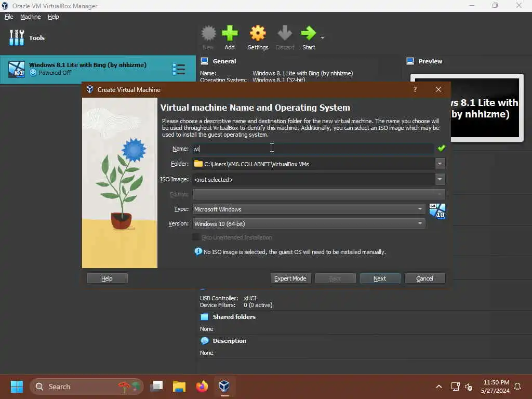532x399 pixels.
Task: Click the Description heading
Action: pos(229,341)
